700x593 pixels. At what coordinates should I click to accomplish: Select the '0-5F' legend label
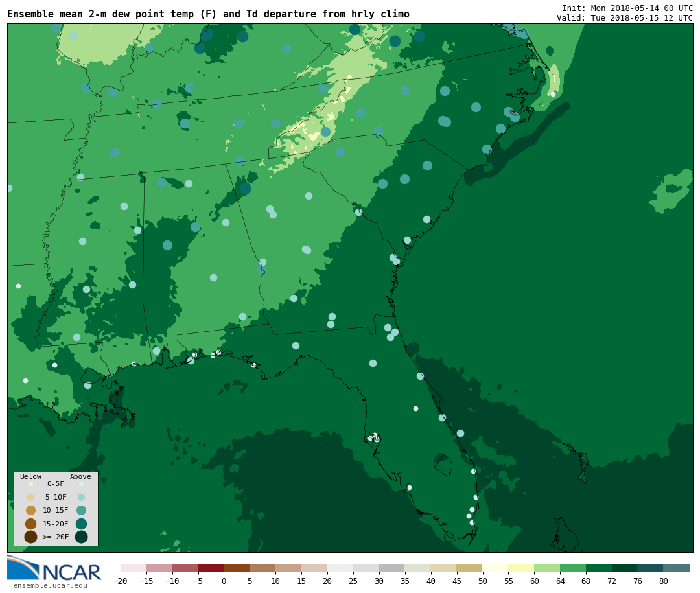(56, 483)
